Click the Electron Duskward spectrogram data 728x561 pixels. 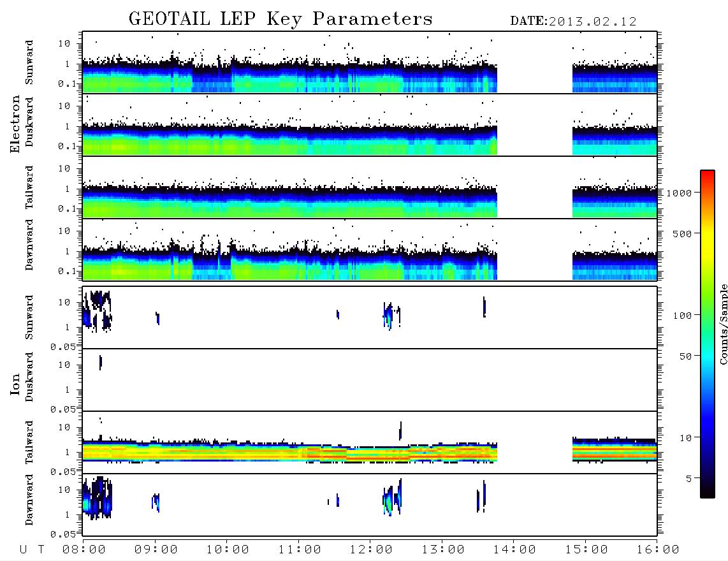pyautogui.click(x=289, y=140)
